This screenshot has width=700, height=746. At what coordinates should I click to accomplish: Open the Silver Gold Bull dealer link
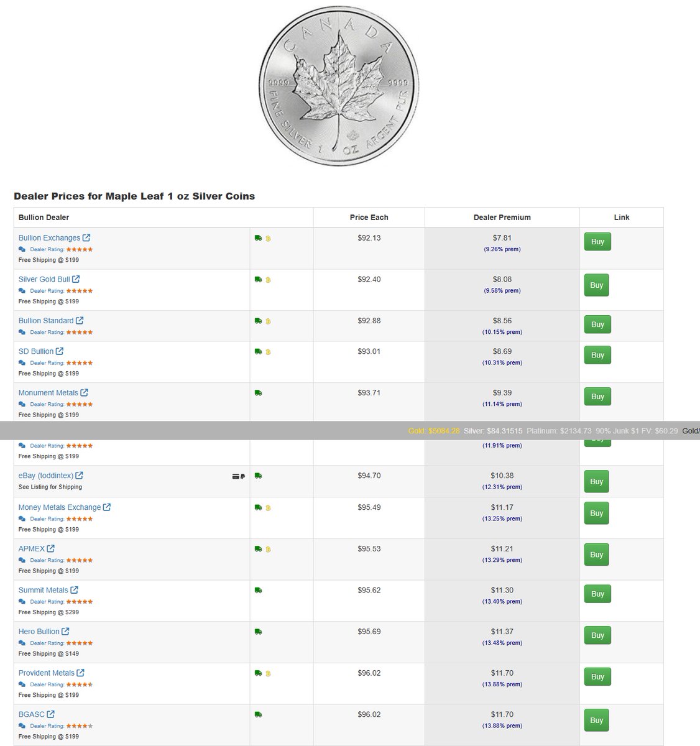[x=44, y=279]
